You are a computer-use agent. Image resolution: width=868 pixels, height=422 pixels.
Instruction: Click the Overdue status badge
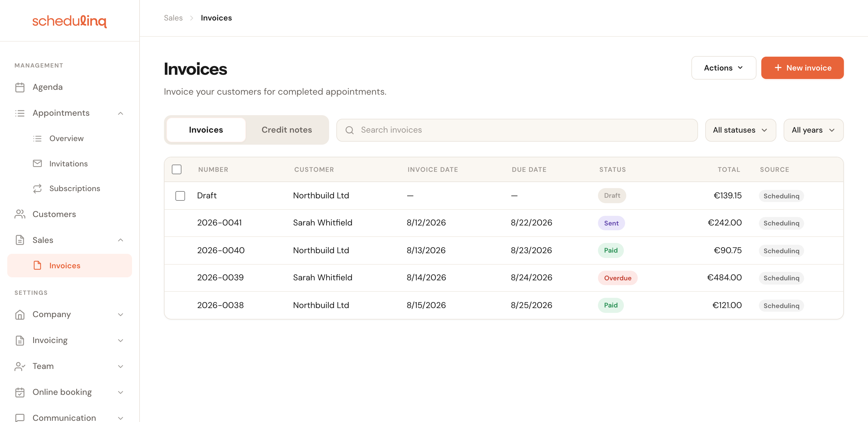(618, 278)
